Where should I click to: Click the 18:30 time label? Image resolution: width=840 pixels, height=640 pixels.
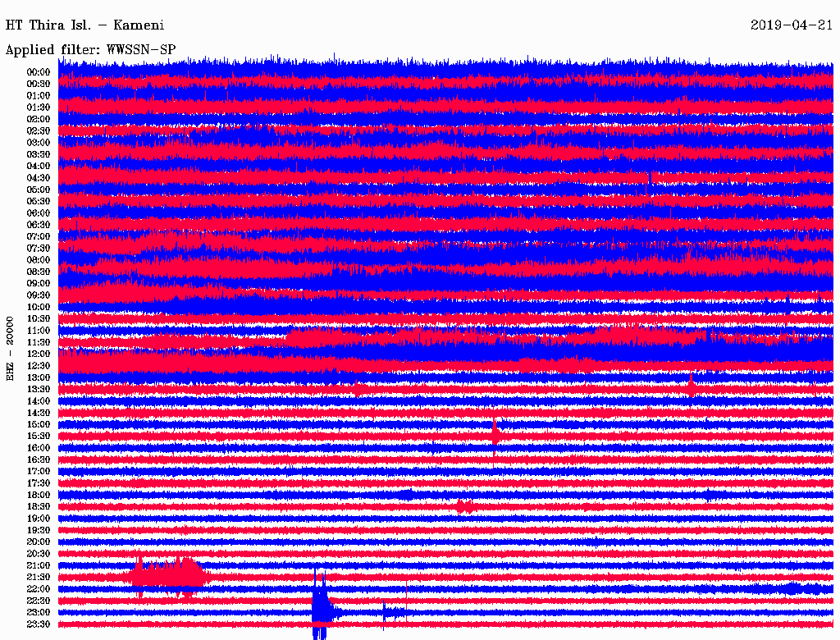click(x=39, y=507)
